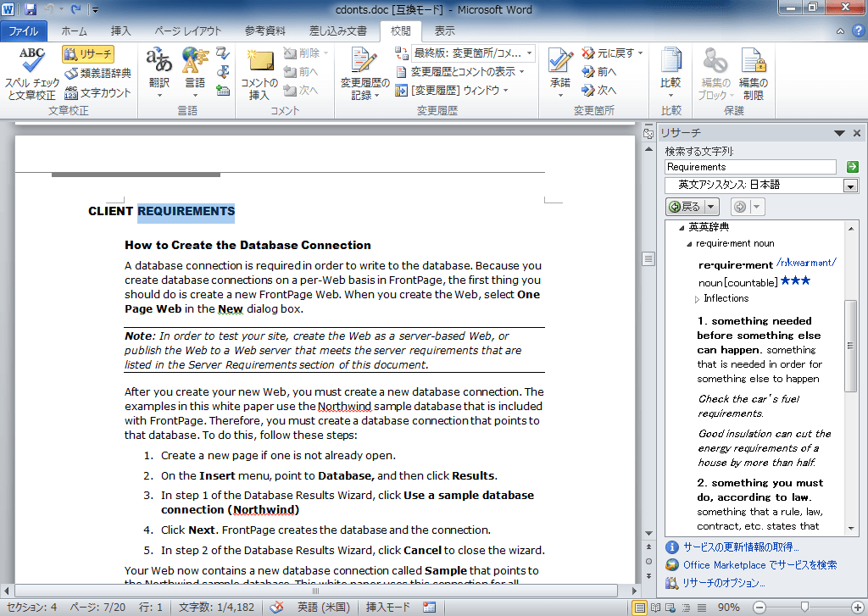Open the 言語 language menu
868x616 pixels.
[194, 75]
